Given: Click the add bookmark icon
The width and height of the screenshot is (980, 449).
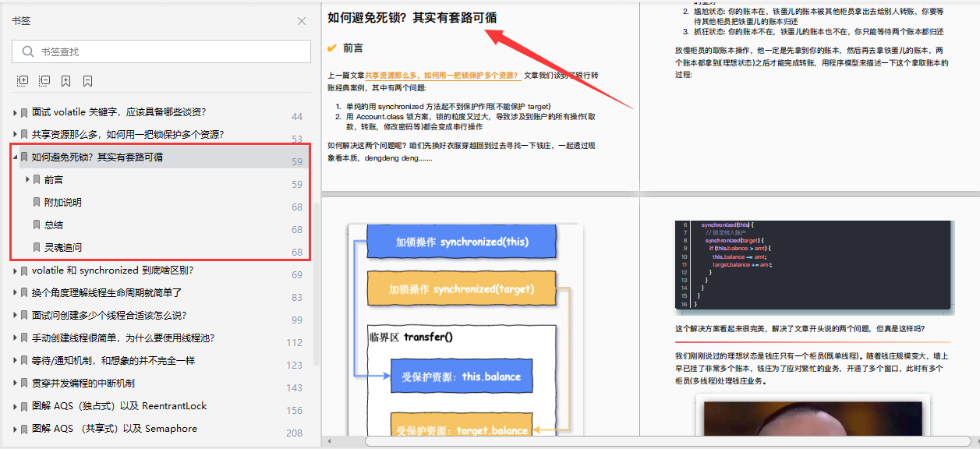Looking at the screenshot, I should (x=66, y=80).
